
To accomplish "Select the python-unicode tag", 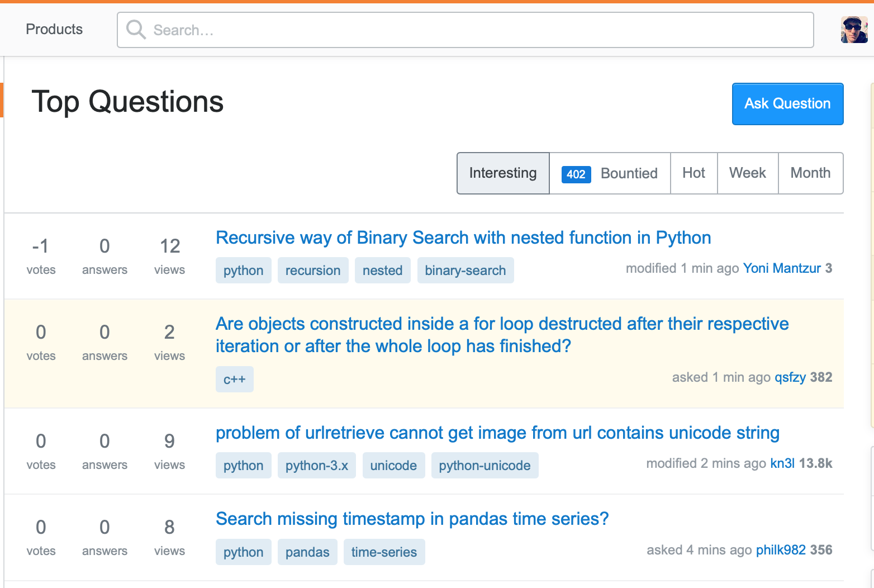I will (484, 466).
